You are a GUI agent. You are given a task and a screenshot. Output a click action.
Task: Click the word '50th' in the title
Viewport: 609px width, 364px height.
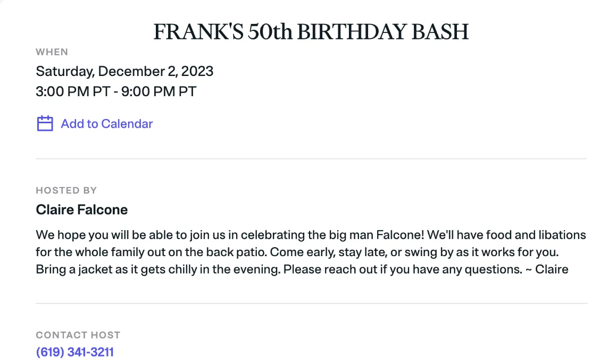[270, 32]
